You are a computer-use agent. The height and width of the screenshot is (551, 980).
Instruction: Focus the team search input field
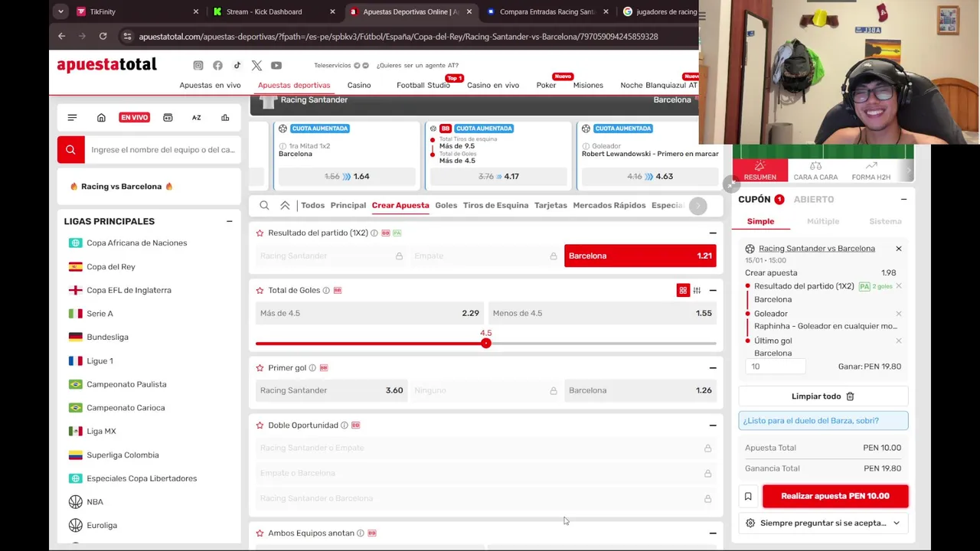click(163, 150)
